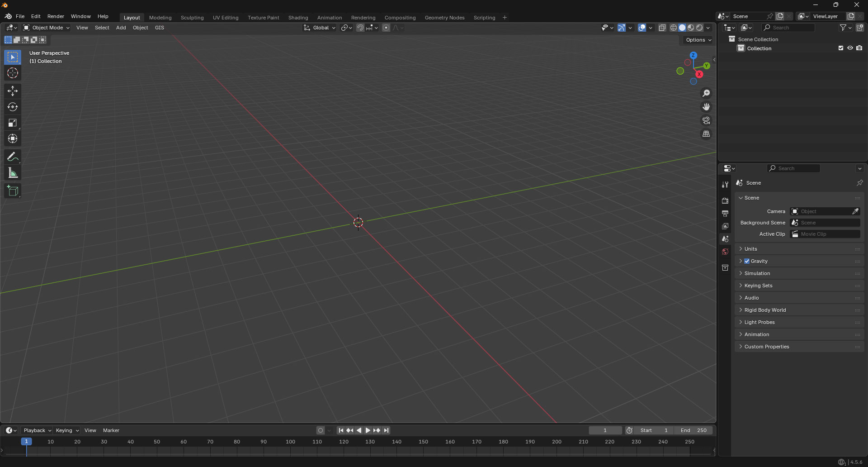This screenshot has width=868, height=467.
Task: Select the Rotate tool
Action: (13, 107)
